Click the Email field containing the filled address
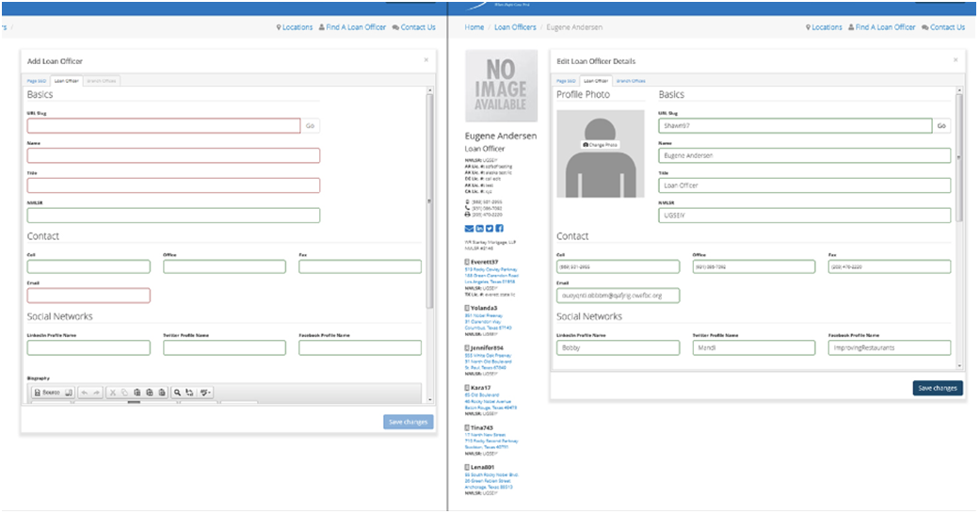The width and height of the screenshot is (980, 514). click(618, 296)
